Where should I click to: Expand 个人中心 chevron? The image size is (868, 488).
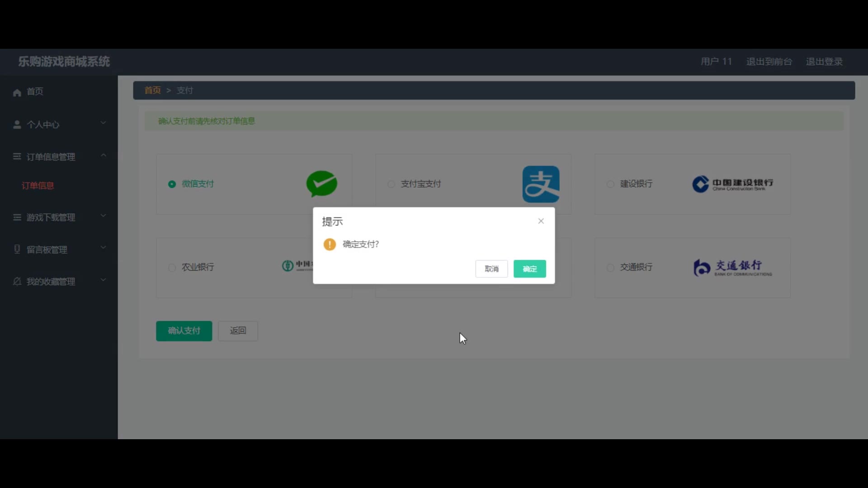tap(103, 123)
